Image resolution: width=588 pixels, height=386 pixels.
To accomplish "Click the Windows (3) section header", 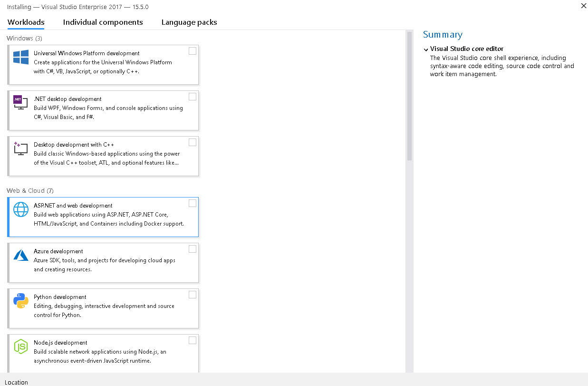I will [24, 38].
